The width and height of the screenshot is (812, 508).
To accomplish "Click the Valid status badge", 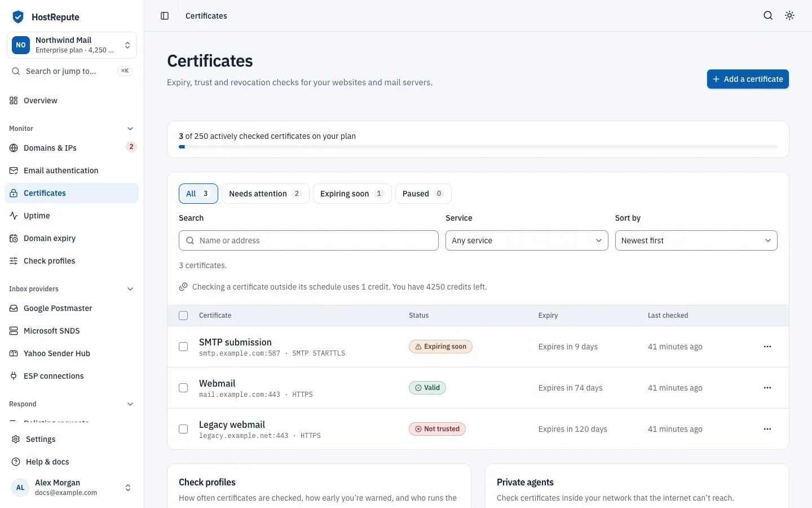I will coord(427,388).
